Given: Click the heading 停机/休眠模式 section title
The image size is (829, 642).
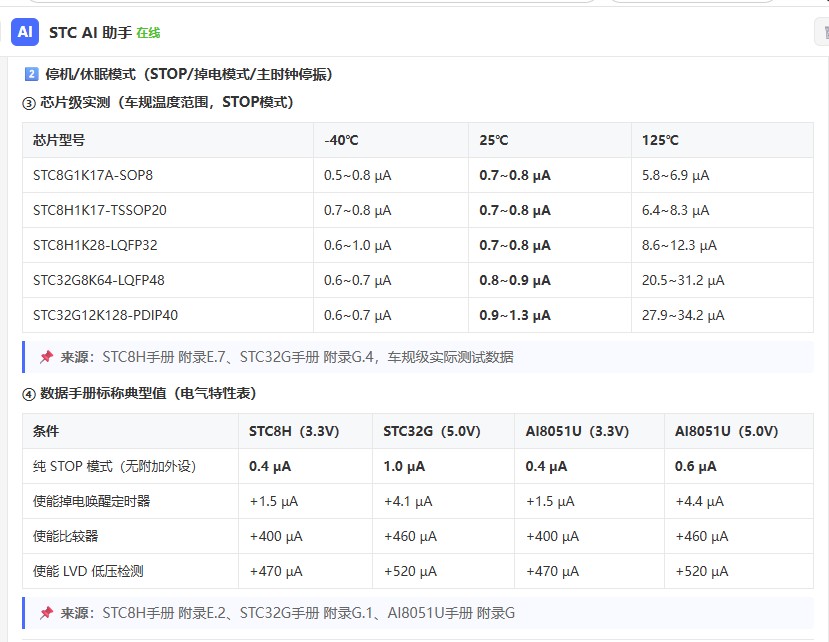Looking at the screenshot, I should tap(189, 74).
